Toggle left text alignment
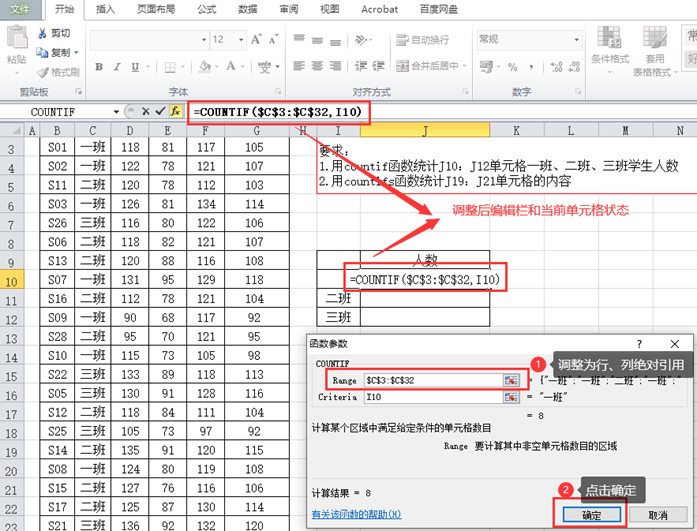The height and width of the screenshot is (531, 697). [x=299, y=66]
